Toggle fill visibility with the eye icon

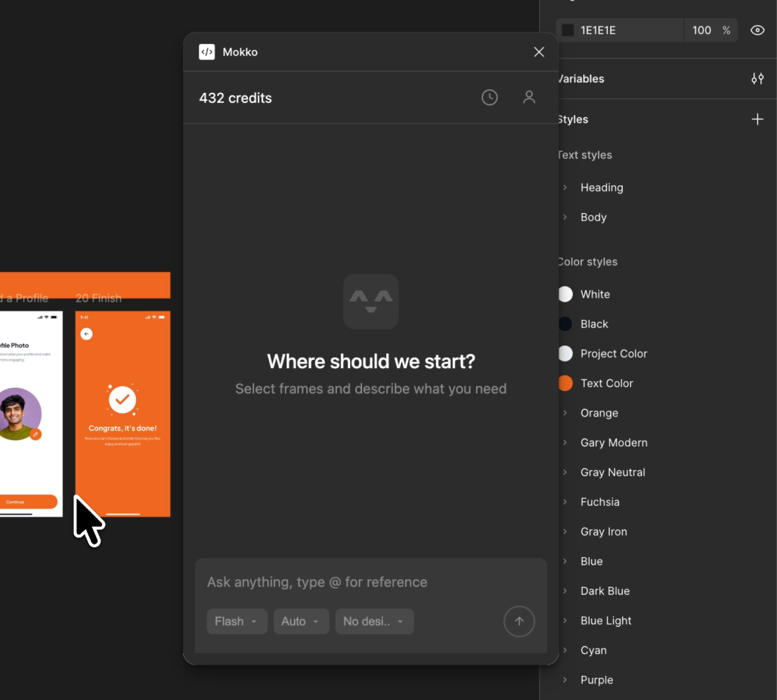[x=757, y=30]
